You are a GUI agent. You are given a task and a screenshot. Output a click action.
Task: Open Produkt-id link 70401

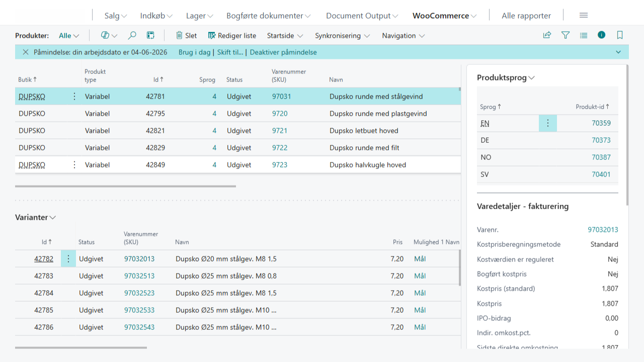[601, 174]
